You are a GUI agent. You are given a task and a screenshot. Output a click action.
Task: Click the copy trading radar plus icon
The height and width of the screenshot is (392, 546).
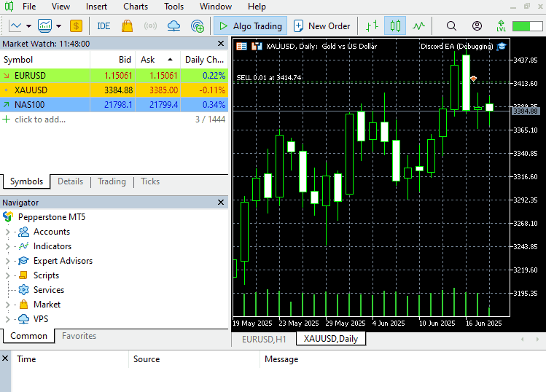pos(197,26)
